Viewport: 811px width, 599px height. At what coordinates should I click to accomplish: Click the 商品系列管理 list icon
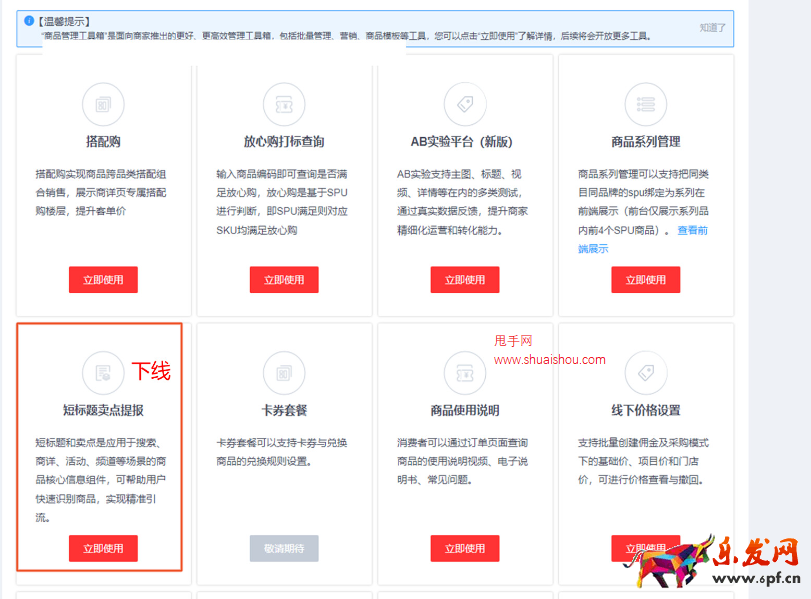(x=645, y=104)
